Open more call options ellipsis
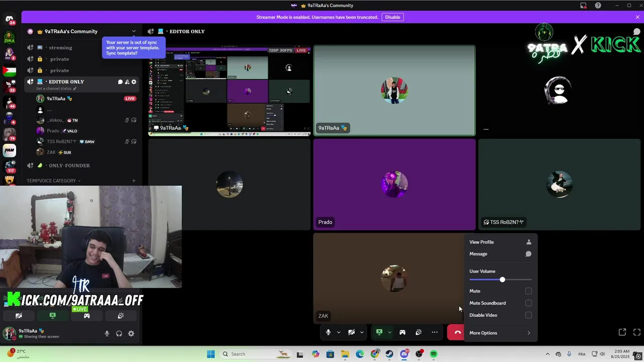The height and width of the screenshot is (362, 644). point(435,332)
